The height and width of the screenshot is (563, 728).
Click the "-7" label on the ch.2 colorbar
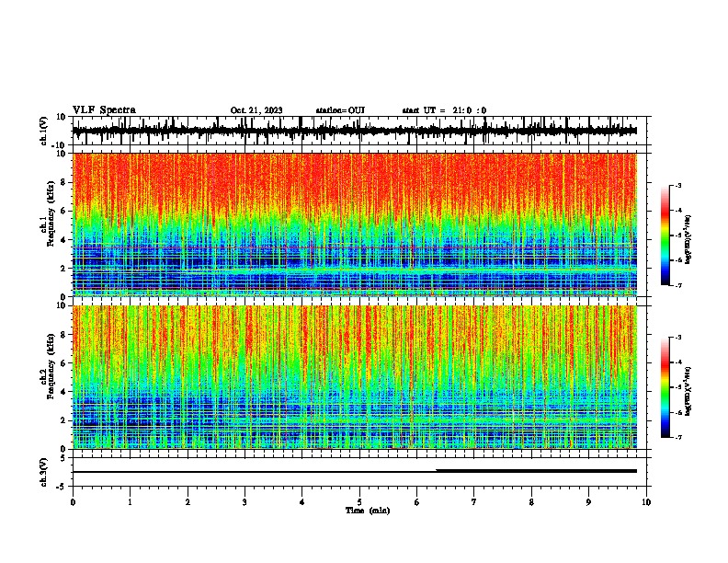(678, 438)
